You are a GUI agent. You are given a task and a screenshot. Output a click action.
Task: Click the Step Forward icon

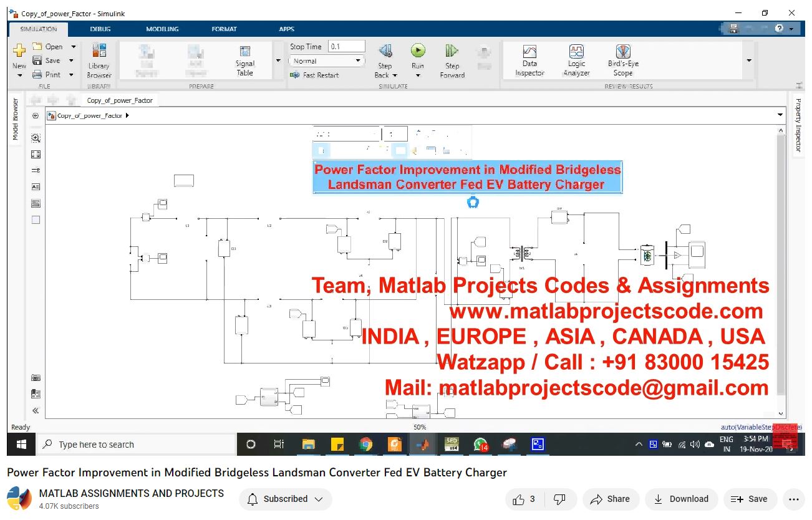[452, 51]
